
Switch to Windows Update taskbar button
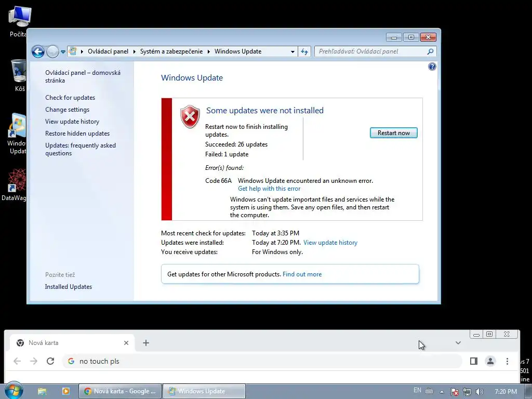point(204,391)
